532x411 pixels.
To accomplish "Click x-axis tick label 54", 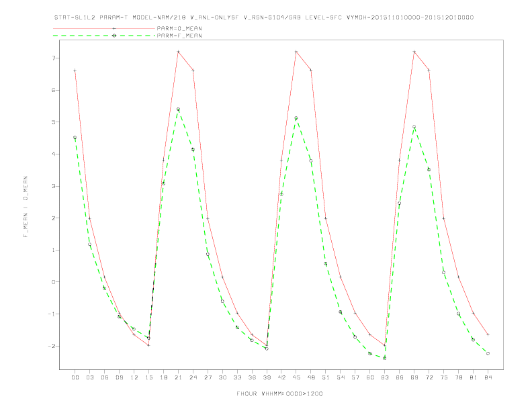I will click(x=341, y=377).
